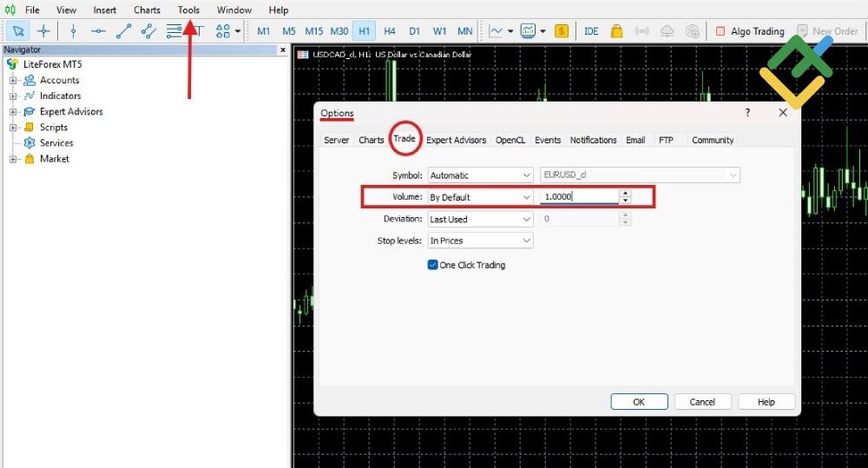Viewport: 868px width, 468px height.
Task: Expand the Expert Advisors tree node
Action: (13, 112)
